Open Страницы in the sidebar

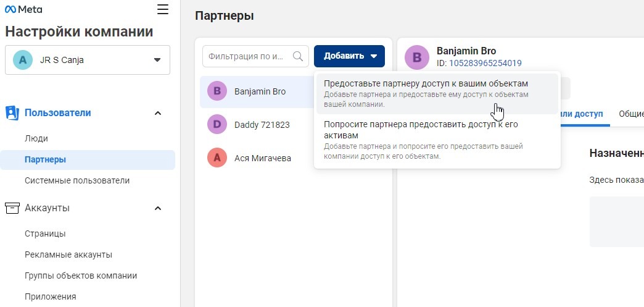[45, 233]
